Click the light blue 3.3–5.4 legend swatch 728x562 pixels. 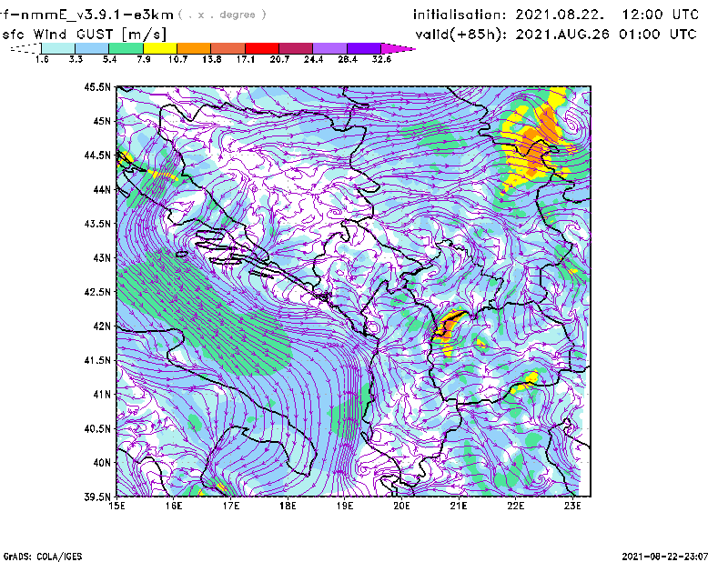pos(92,48)
